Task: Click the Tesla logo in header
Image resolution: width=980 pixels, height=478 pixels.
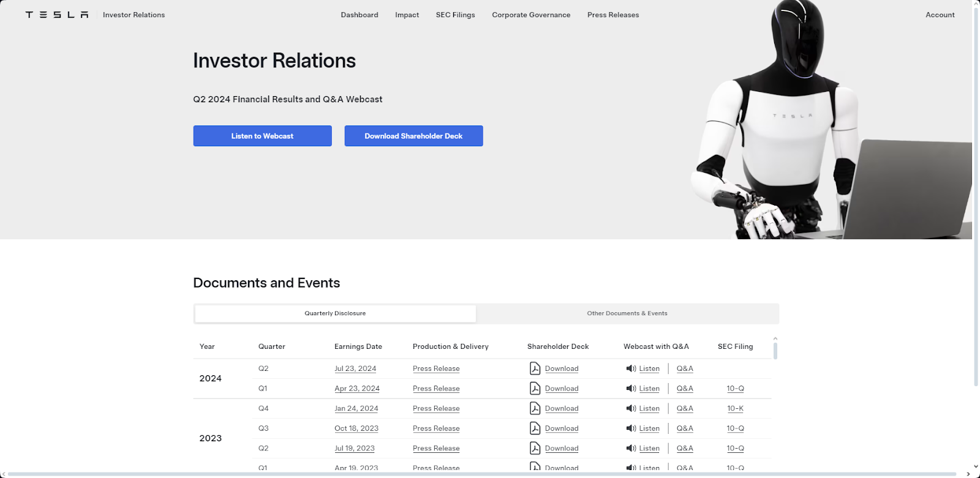Action: (56, 15)
